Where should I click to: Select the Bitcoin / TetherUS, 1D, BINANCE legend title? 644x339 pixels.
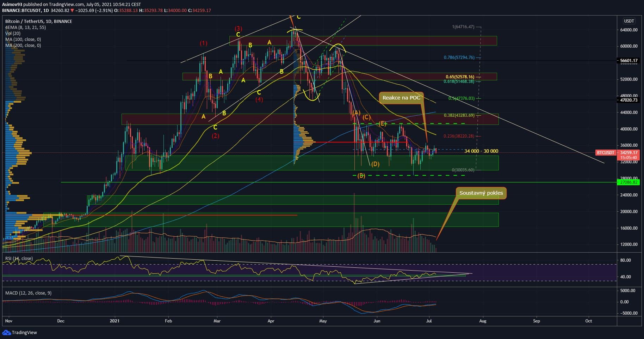[39, 22]
